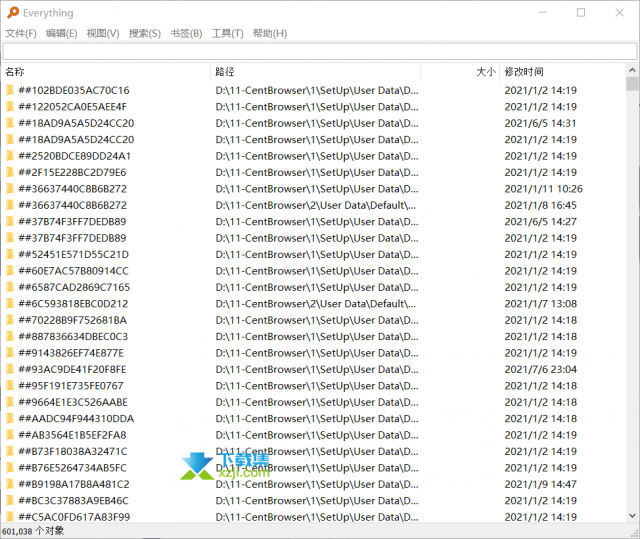The image size is (640, 539).
Task: Click folder icon of ##70228B9F752681BA
Action: tap(10, 320)
